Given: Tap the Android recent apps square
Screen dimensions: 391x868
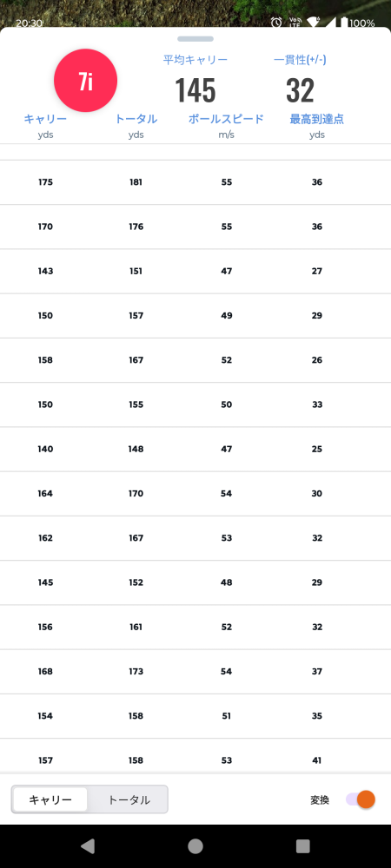Looking at the screenshot, I should tap(303, 845).
